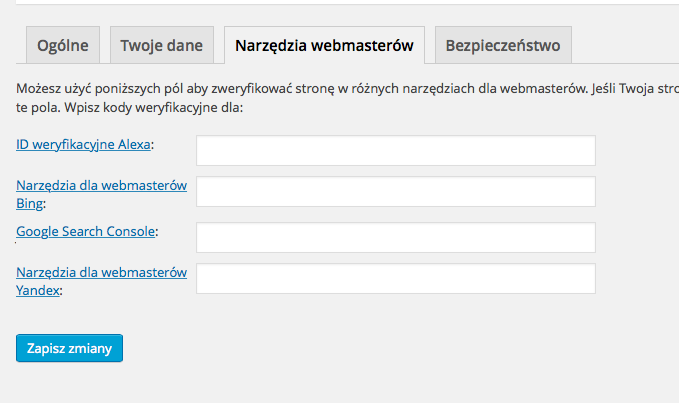Follow the Narzędzia dla webmasterów Bing link

pyautogui.click(x=101, y=194)
